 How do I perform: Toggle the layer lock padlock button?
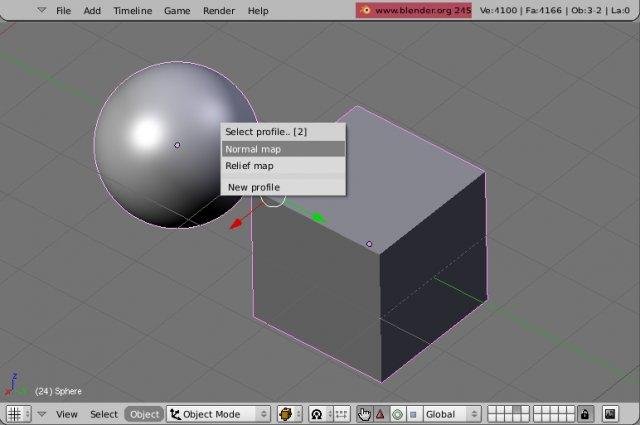tap(585, 414)
